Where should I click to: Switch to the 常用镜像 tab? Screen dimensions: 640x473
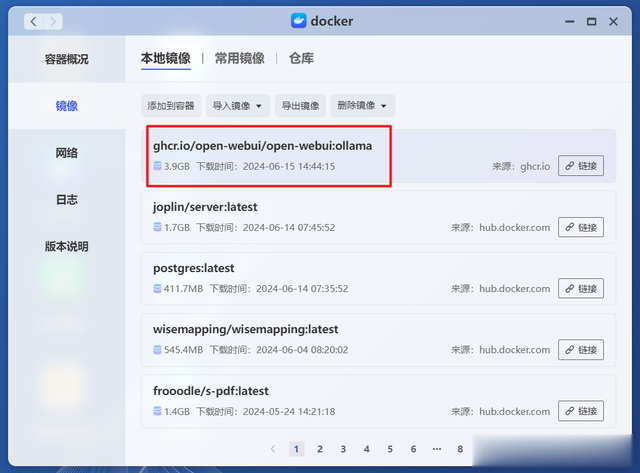click(x=240, y=58)
